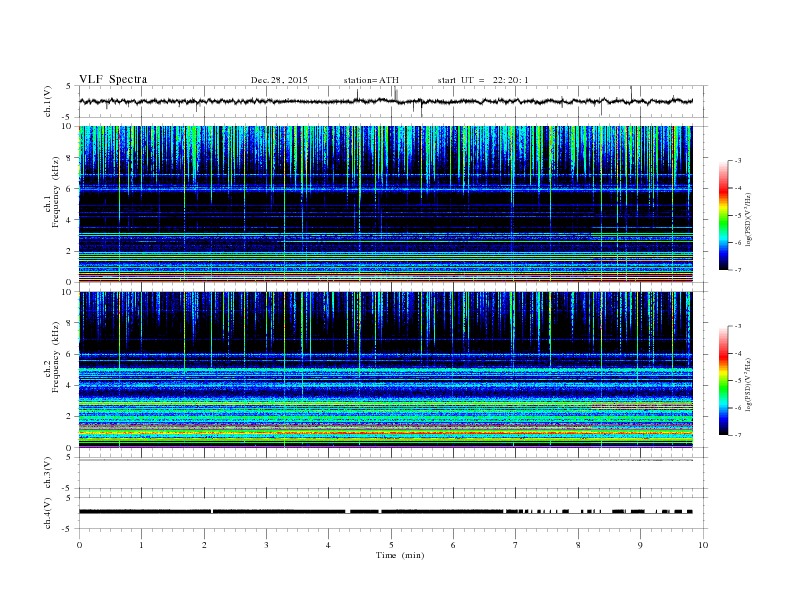Click time axis tick label "6"
Screen dimensions: 792x612
(453, 545)
